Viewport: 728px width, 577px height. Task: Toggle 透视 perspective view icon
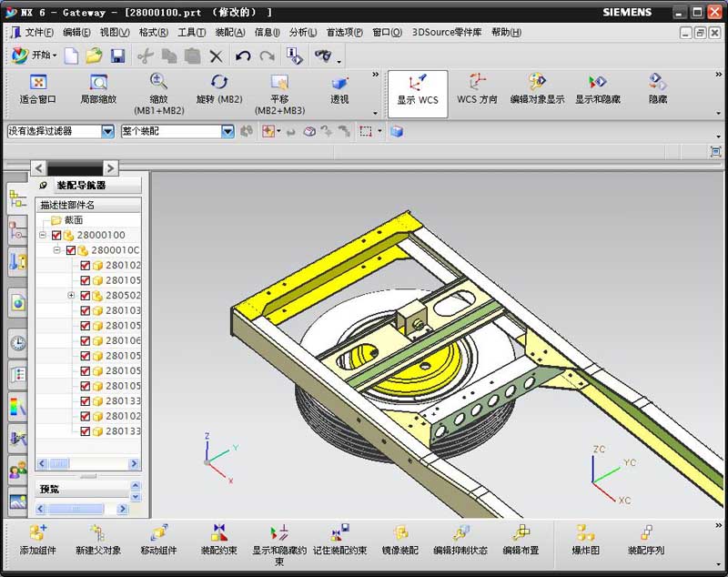pos(339,83)
